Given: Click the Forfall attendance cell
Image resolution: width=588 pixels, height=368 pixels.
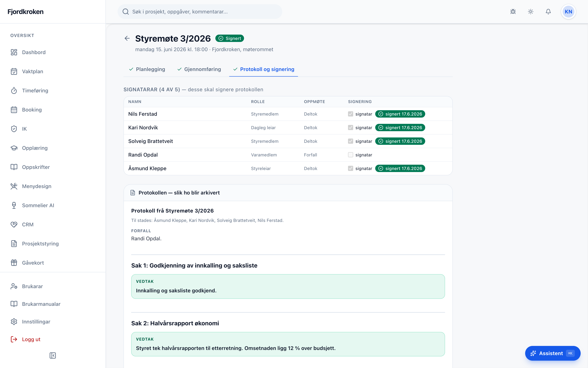Looking at the screenshot, I should [310, 155].
